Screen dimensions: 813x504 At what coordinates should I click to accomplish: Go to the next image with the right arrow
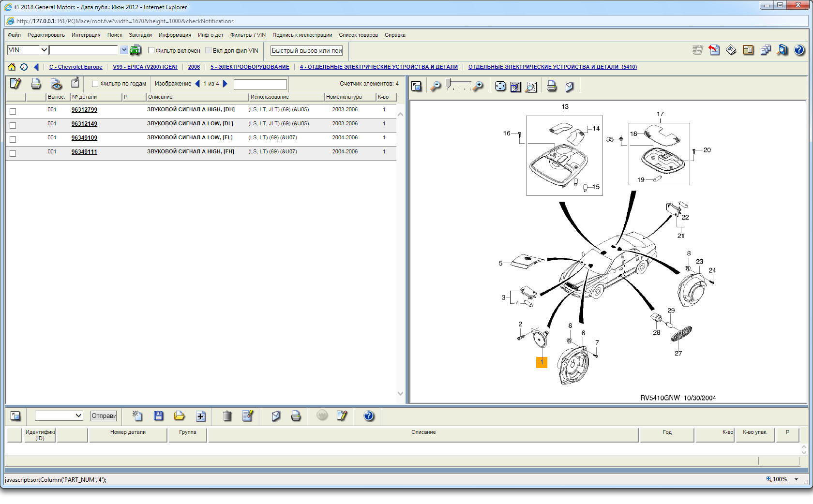coord(225,84)
